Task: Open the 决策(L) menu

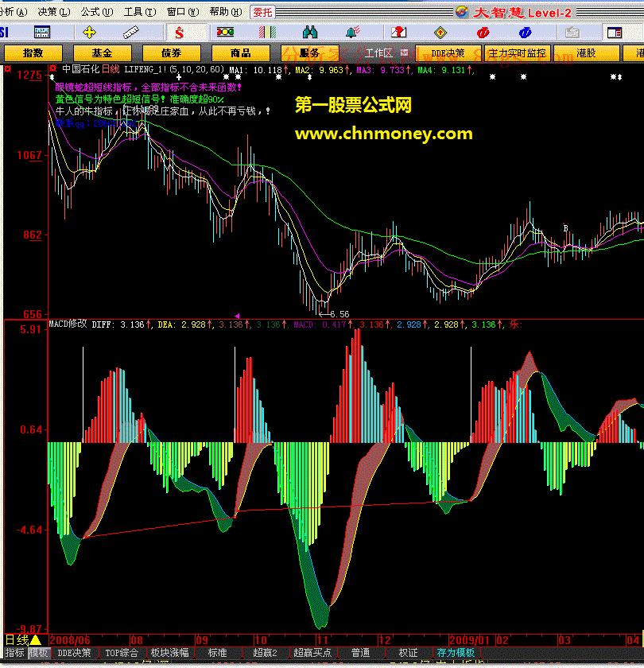Action: [x=54, y=12]
